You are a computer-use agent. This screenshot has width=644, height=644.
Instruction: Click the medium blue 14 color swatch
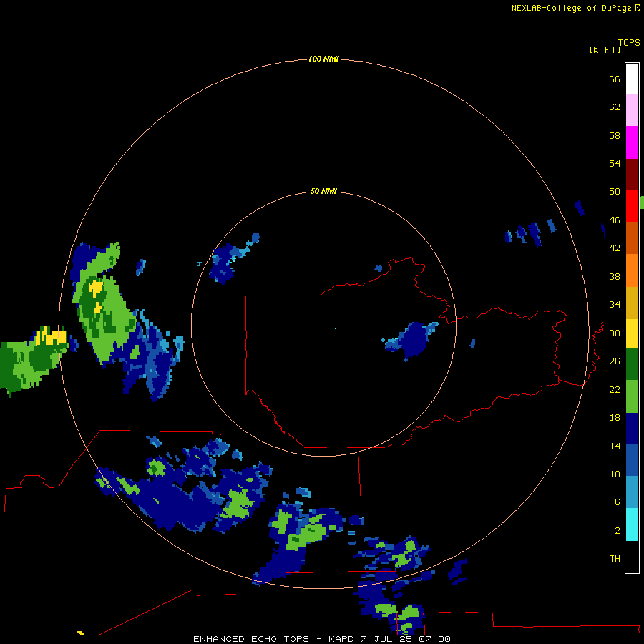(x=632, y=460)
